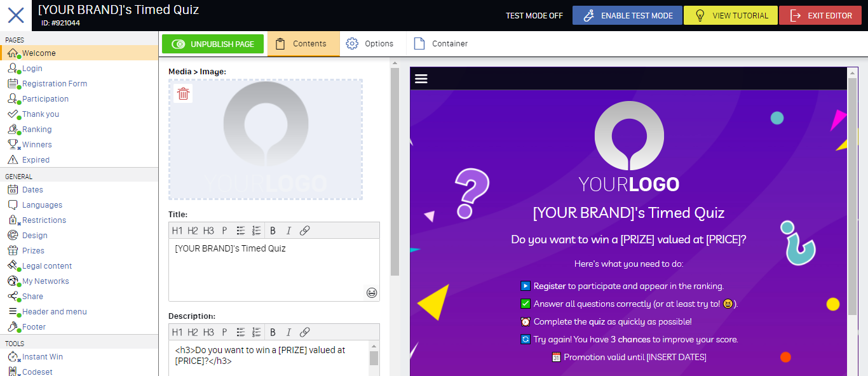Open the View Tutorial panel
The height and width of the screenshot is (376, 868).
(x=731, y=15)
